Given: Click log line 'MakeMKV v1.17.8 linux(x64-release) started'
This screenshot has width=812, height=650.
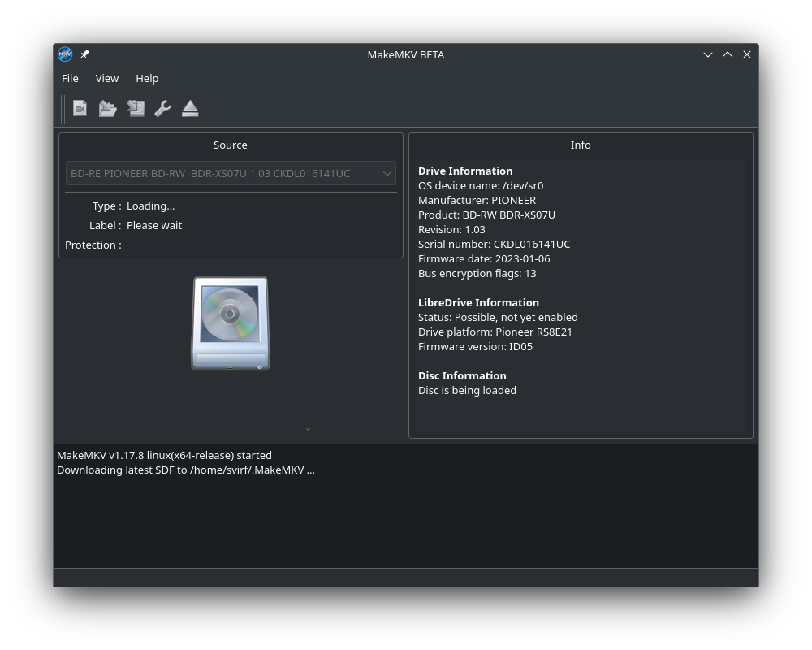Looking at the screenshot, I should (164, 455).
